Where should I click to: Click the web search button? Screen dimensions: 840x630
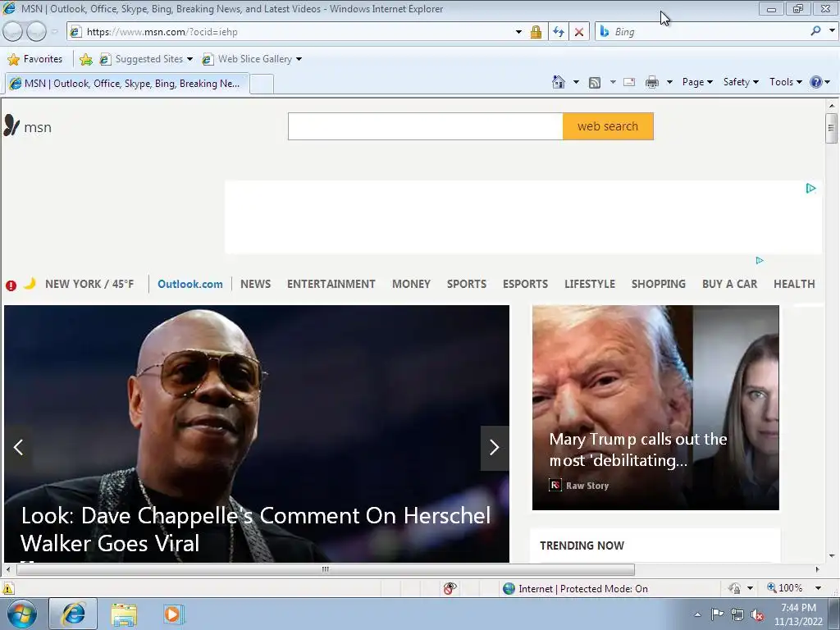[608, 126]
